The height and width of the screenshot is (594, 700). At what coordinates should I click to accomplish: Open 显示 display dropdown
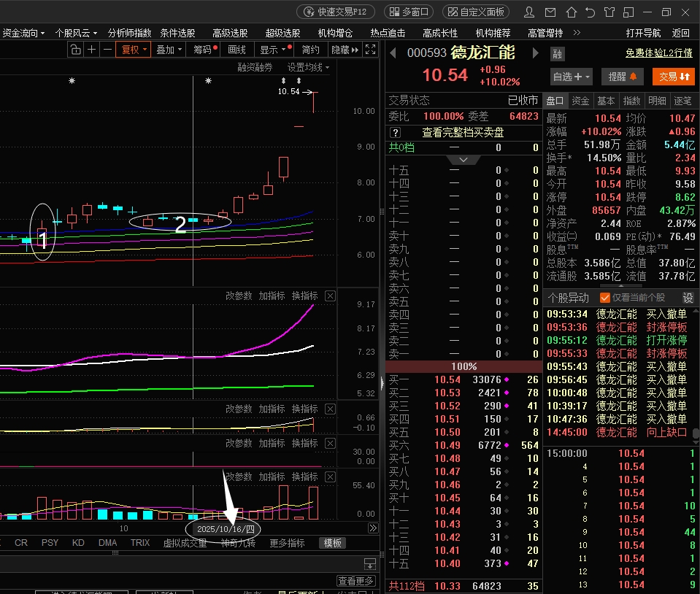coord(275,50)
